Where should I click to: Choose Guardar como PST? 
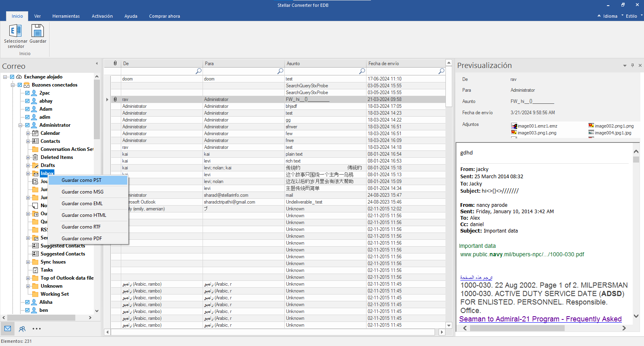point(88,180)
